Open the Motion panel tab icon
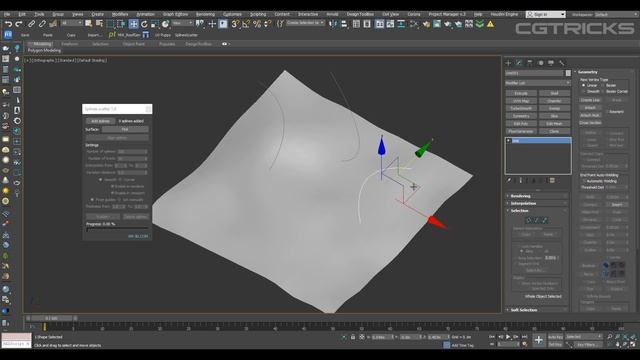Image resolution: width=640 pixels, height=360 pixels. (x=540, y=63)
